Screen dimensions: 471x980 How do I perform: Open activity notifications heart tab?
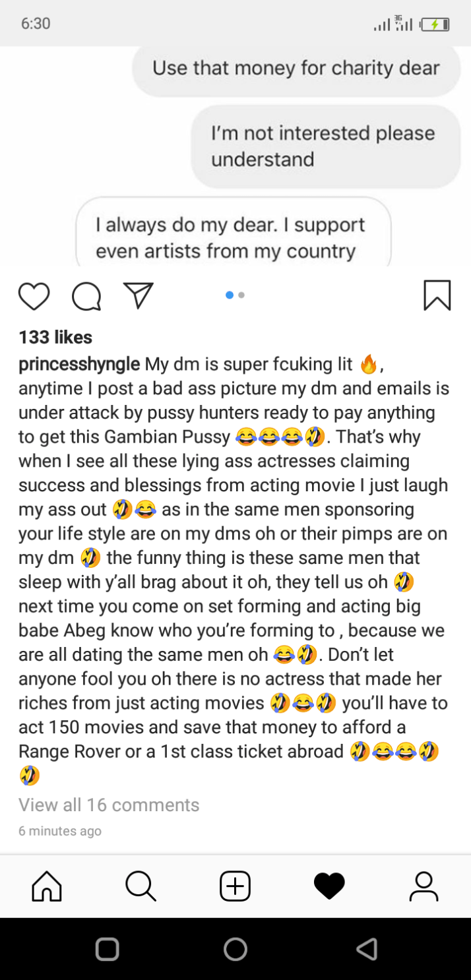[329, 886]
